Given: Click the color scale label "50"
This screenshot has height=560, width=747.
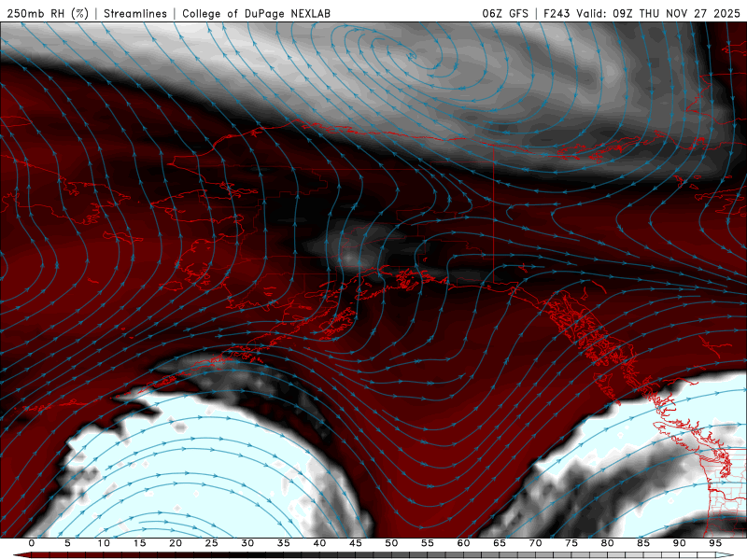Looking at the screenshot, I should click(391, 543).
